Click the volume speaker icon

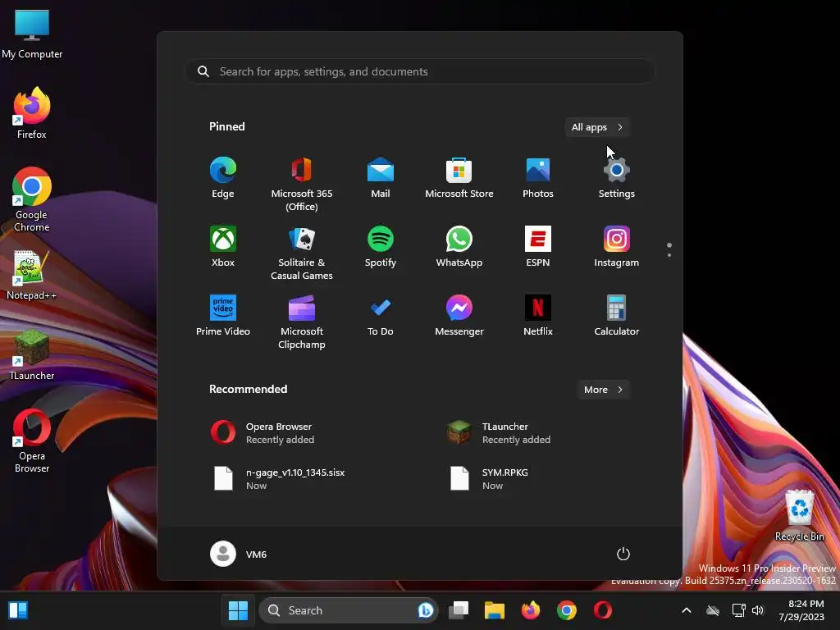[x=758, y=610]
